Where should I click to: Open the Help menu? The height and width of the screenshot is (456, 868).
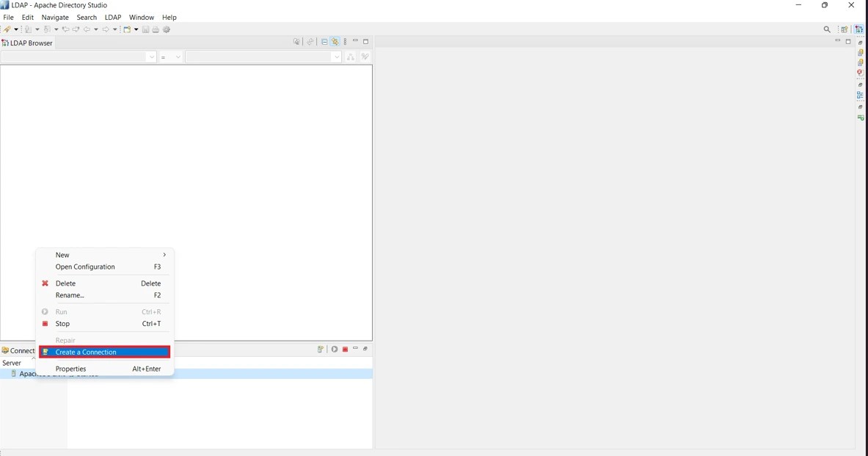click(169, 17)
